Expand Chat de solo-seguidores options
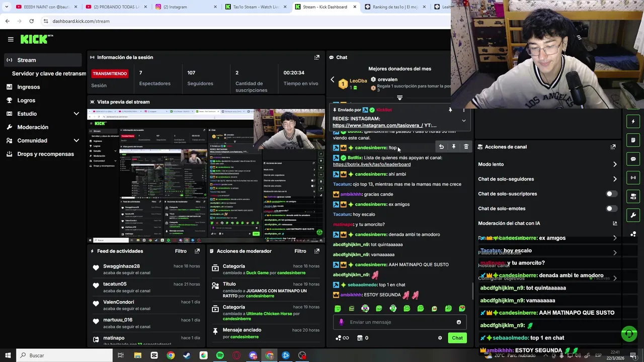The height and width of the screenshot is (362, 644). click(x=615, y=179)
